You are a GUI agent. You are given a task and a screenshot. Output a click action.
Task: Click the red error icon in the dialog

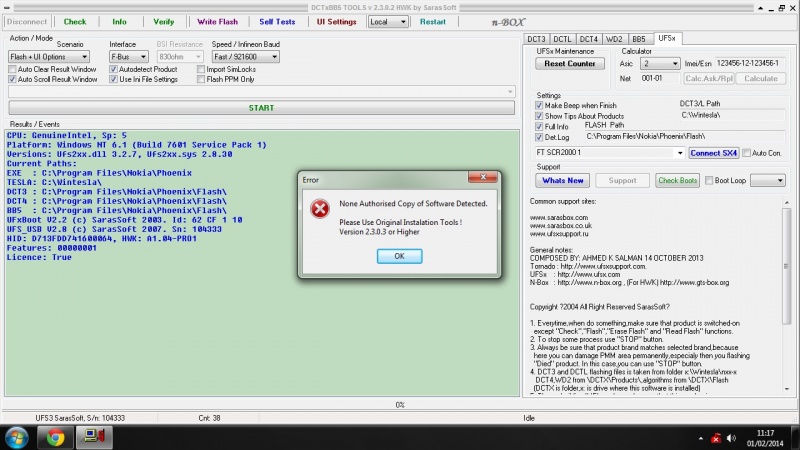320,209
